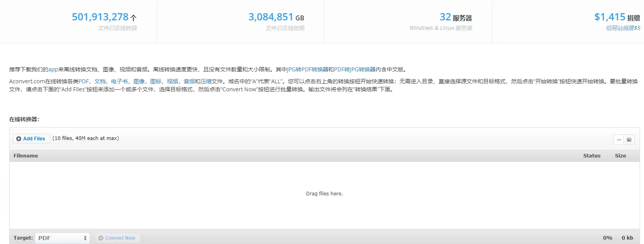Click the Filename column header
This screenshot has height=244, width=644.
[x=26, y=156]
